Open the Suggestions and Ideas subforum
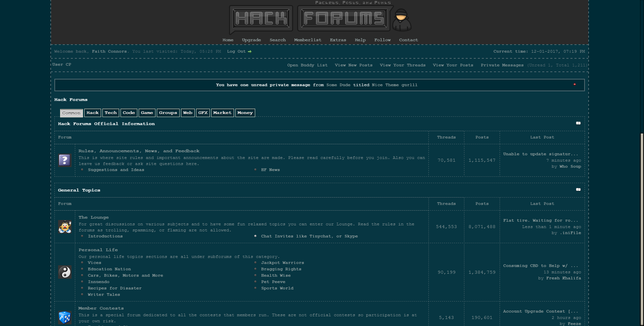The image size is (644, 326). tap(116, 170)
